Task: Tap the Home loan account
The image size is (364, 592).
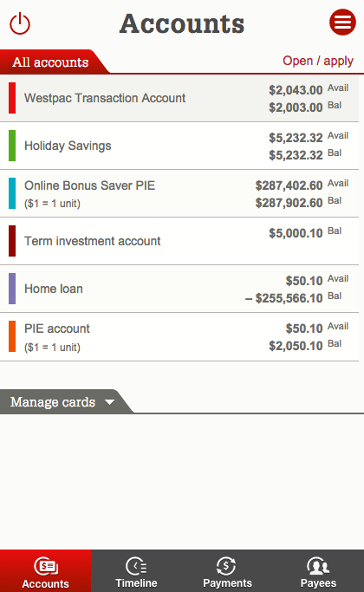Action: click(x=179, y=289)
